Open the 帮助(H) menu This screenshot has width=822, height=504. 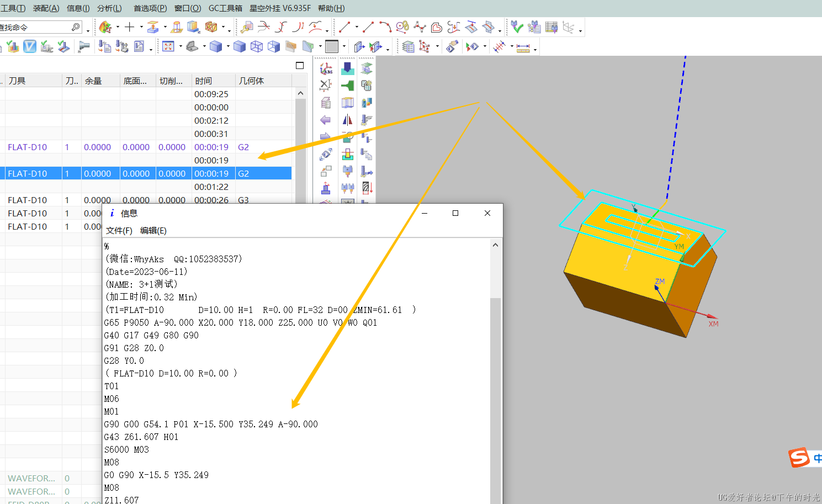coord(331,8)
